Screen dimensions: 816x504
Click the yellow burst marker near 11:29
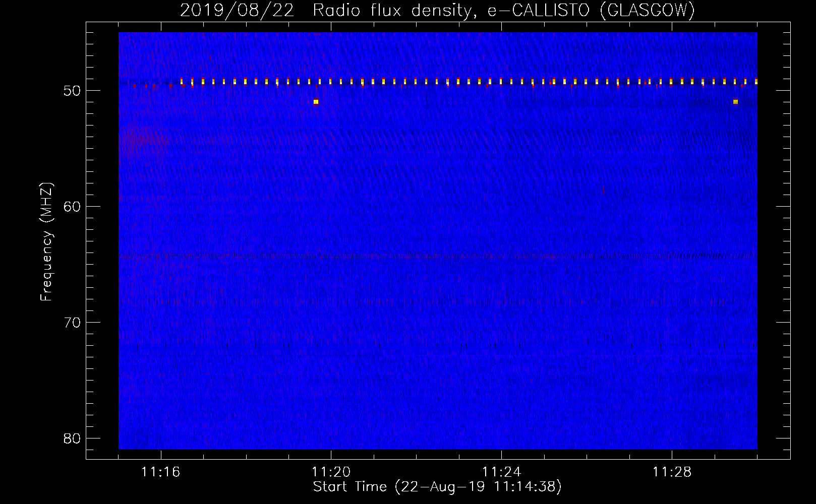[x=735, y=102]
